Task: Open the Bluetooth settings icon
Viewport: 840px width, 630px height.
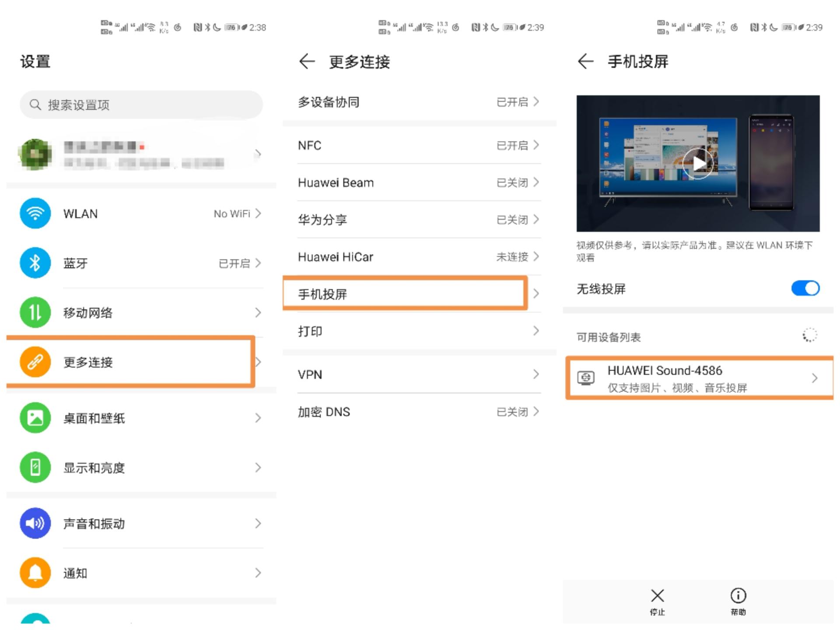Action: [35, 263]
